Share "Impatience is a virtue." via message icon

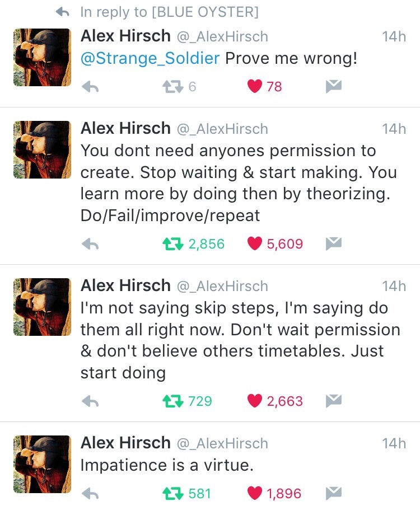(x=334, y=493)
